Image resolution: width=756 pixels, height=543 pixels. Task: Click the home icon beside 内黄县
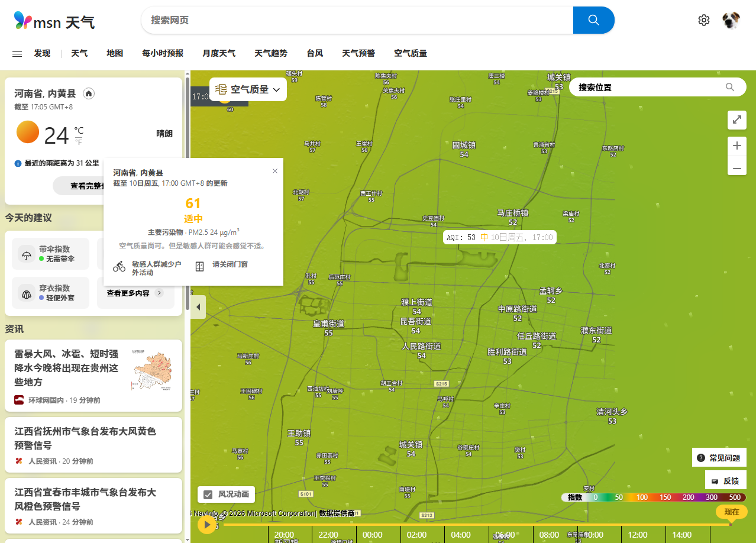[x=89, y=93]
